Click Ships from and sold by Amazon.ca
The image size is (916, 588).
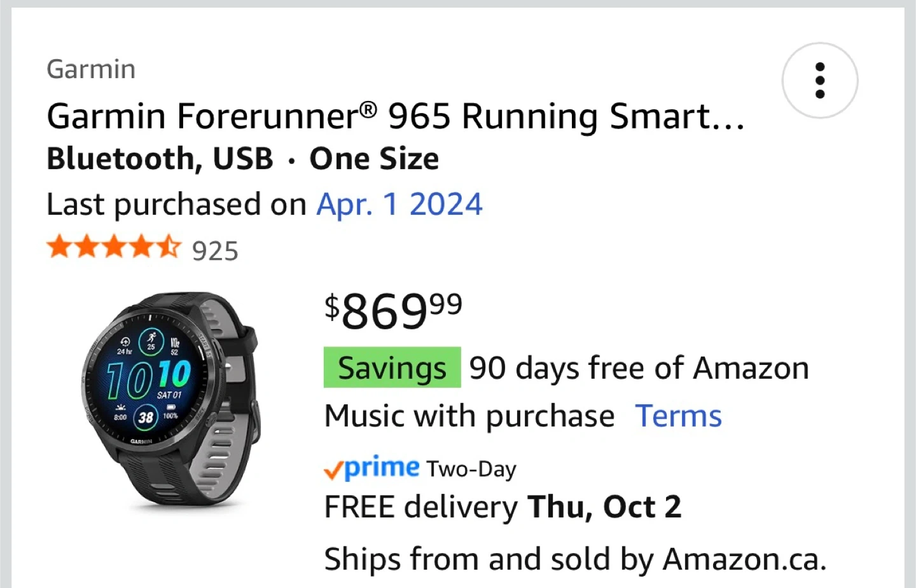click(x=575, y=559)
